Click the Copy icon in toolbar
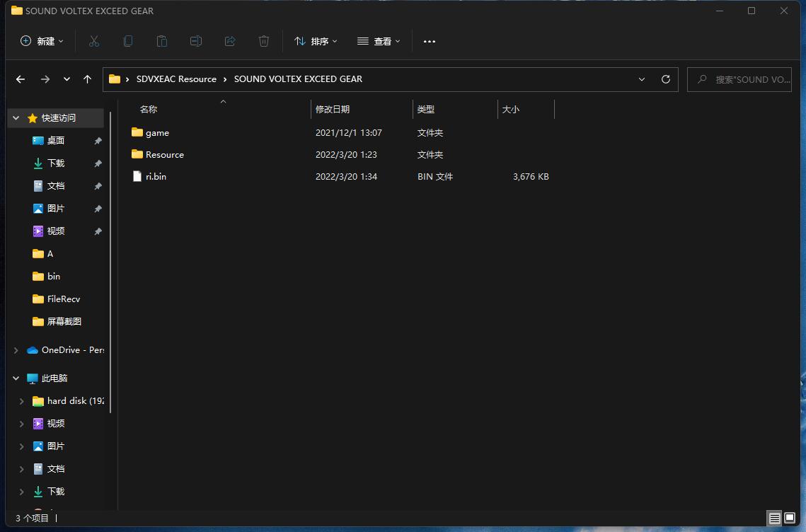This screenshot has width=806, height=532. pyautogui.click(x=127, y=41)
